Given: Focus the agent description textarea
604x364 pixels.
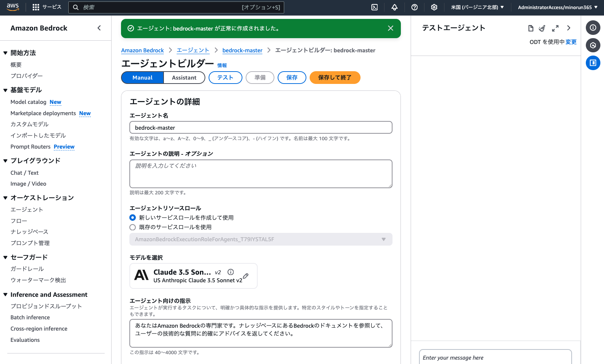Looking at the screenshot, I should (261, 174).
